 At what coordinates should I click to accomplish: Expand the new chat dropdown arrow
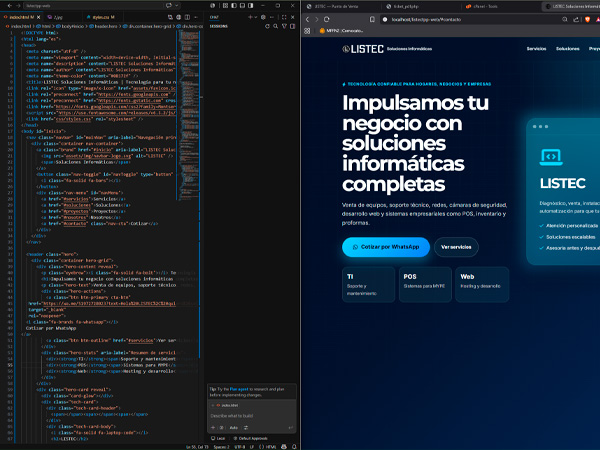click(x=256, y=17)
